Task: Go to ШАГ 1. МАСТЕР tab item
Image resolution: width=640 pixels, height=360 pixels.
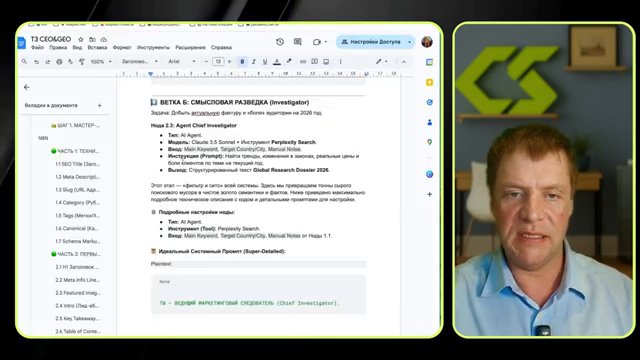Action: pos(76,125)
